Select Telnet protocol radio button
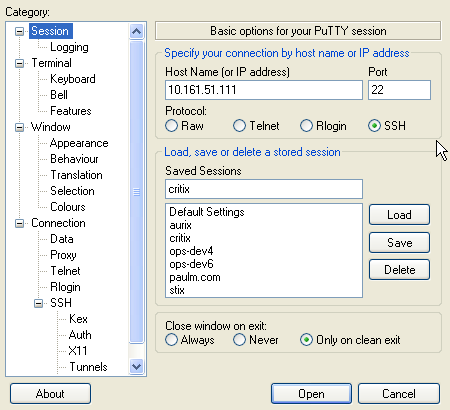 239,126
